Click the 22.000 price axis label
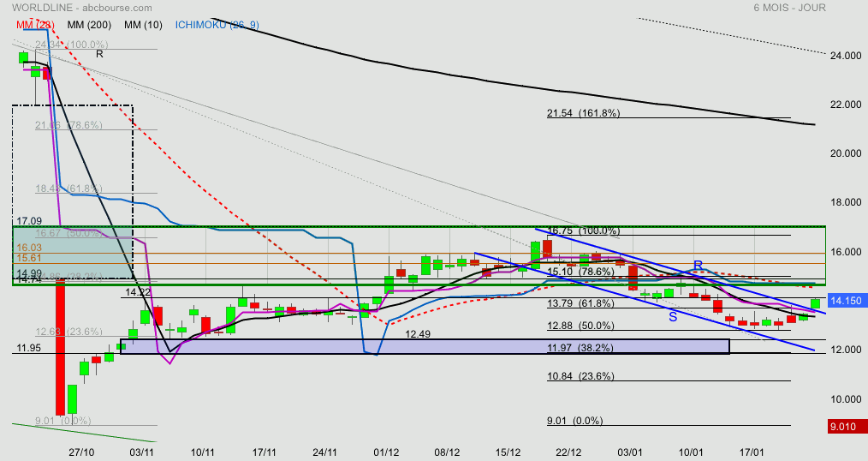The width and height of the screenshot is (868, 461). (x=846, y=105)
